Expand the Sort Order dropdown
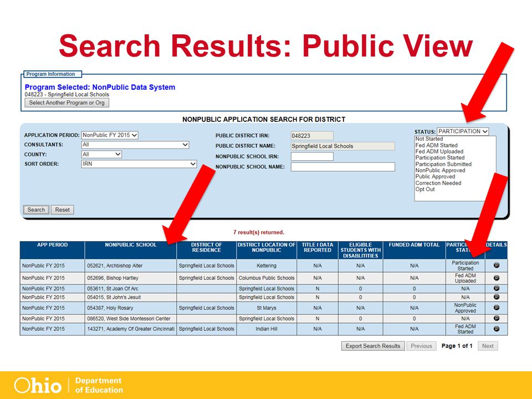 pos(139,164)
